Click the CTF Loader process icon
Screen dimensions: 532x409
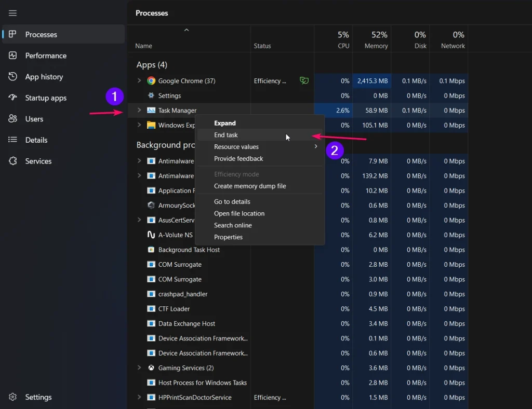[151, 309]
